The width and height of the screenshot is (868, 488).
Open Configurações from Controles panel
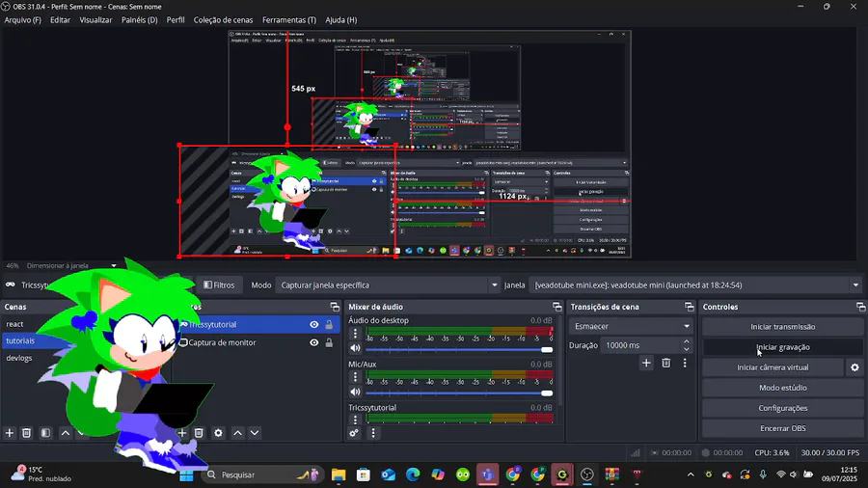(x=783, y=408)
